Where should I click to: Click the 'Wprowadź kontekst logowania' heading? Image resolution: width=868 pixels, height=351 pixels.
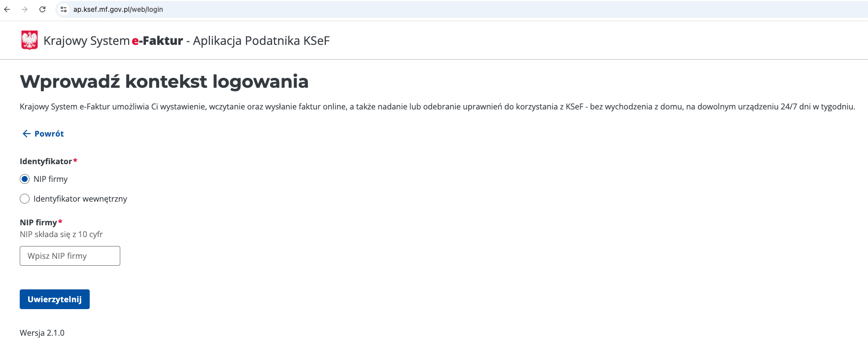pyautogui.click(x=164, y=81)
